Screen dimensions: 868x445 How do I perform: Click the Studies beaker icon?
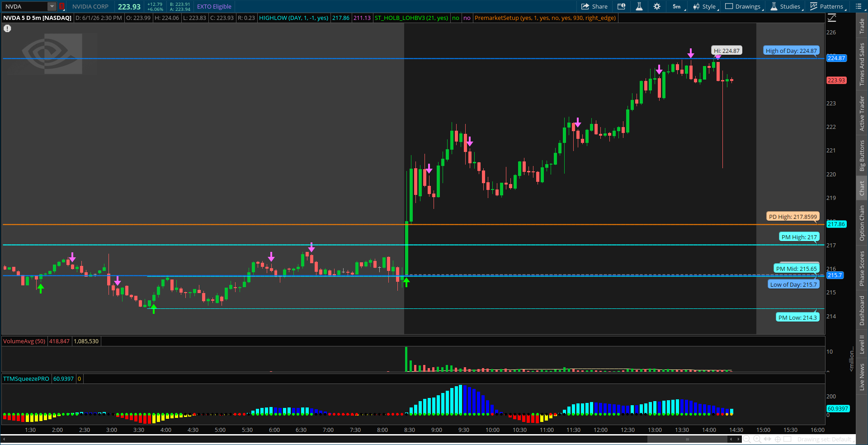[774, 6]
